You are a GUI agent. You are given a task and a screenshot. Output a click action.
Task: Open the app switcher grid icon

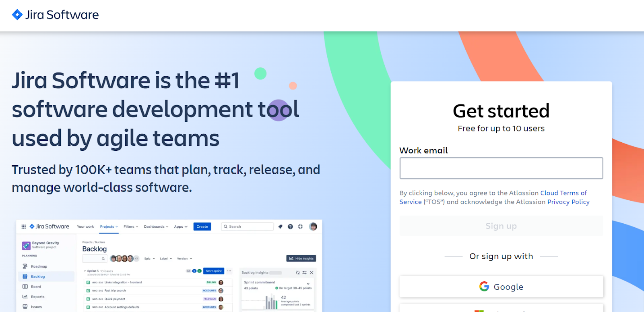click(23, 227)
